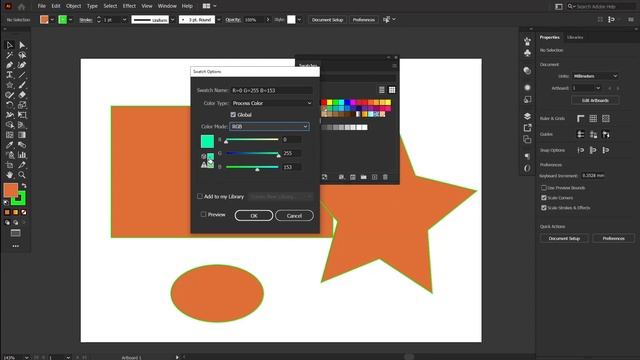The height and width of the screenshot is (360, 640).
Task: Enable Use Preview Bounds checkbox
Action: pos(544,188)
